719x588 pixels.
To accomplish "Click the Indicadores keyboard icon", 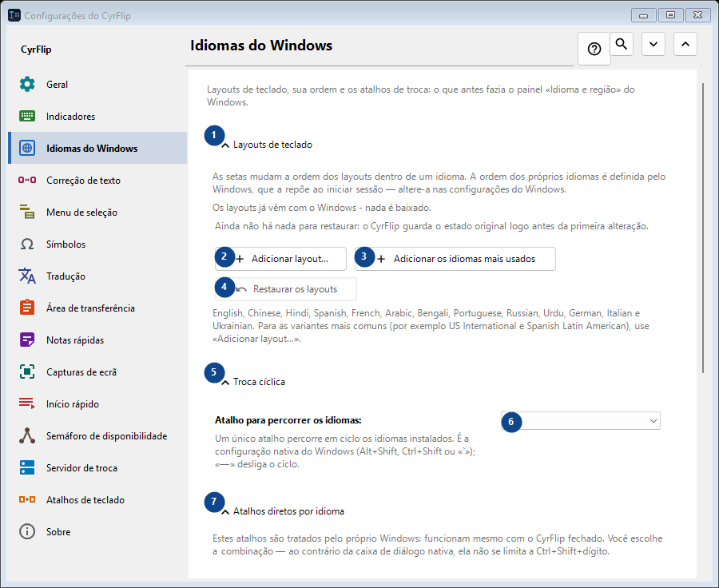I will (x=27, y=116).
